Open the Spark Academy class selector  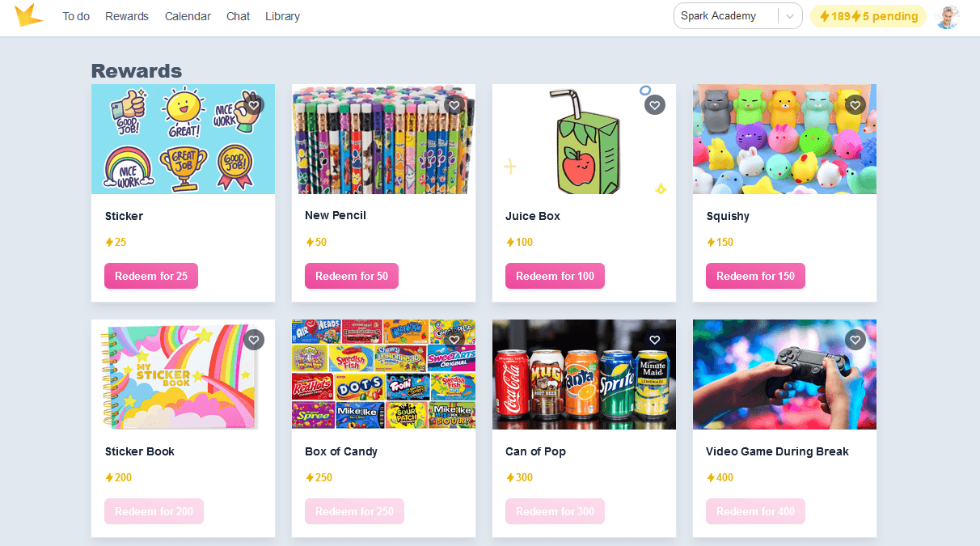[737, 16]
